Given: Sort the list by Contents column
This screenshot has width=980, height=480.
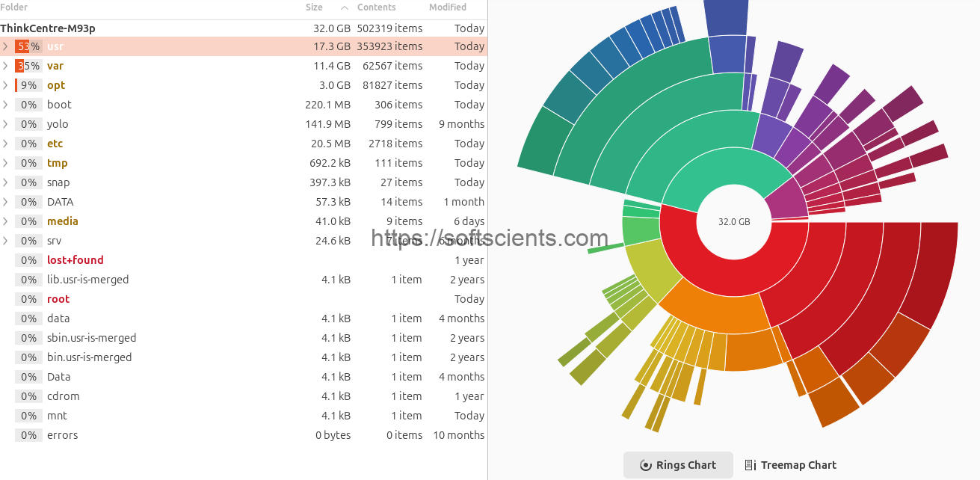Looking at the screenshot, I should click(377, 7).
